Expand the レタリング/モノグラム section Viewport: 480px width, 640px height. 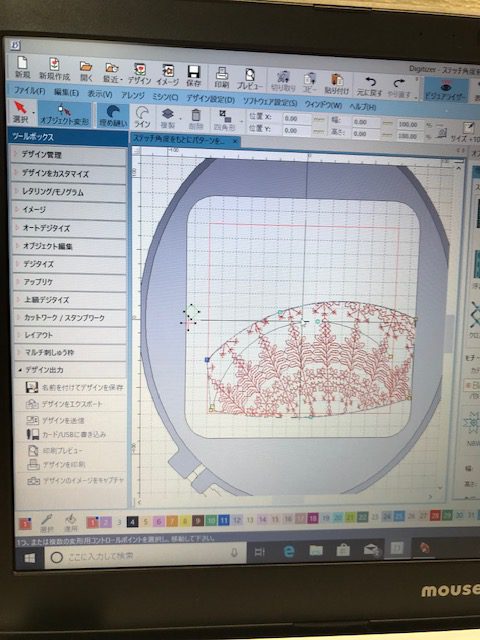coord(69,191)
